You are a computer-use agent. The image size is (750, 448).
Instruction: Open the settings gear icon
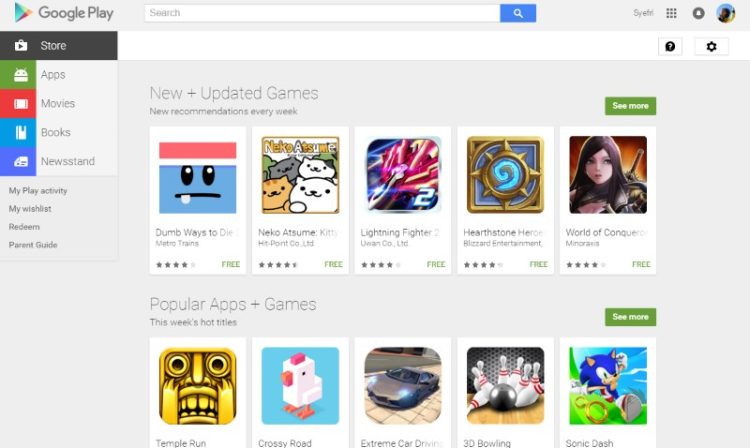click(x=711, y=46)
